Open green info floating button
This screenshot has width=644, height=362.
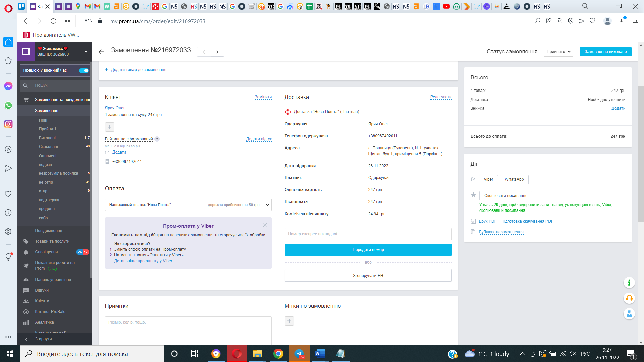(x=629, y=283)
